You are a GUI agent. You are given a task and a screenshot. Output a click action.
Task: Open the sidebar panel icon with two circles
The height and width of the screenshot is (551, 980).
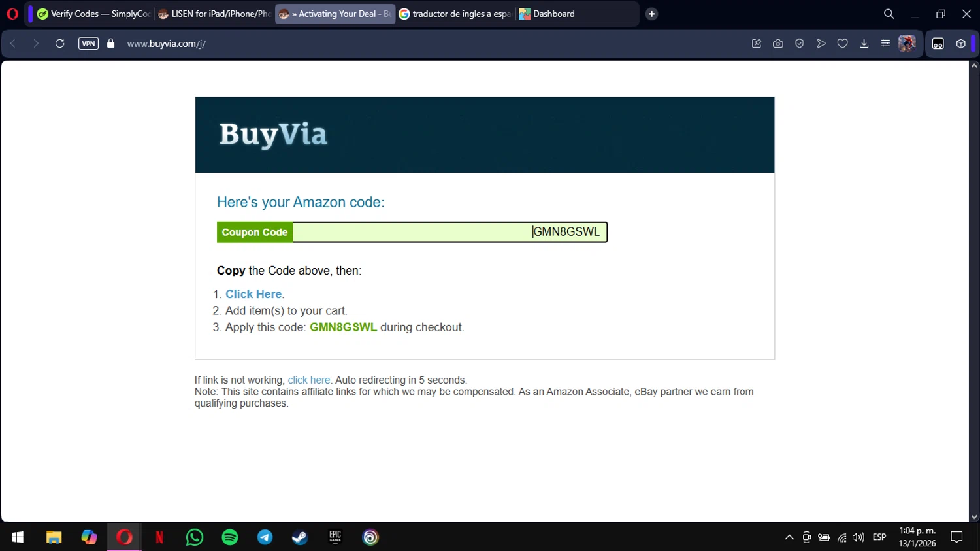point(938,44)
